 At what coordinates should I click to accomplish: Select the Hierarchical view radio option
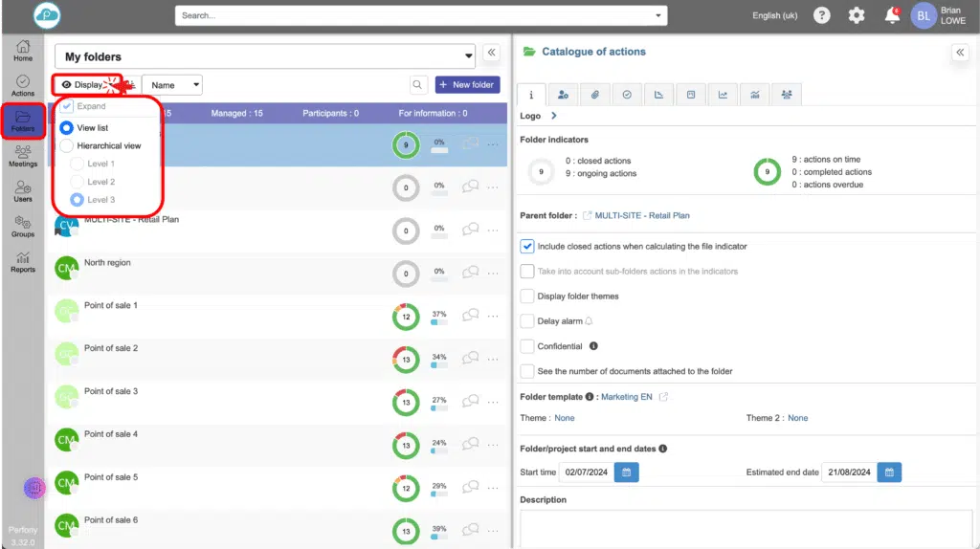coord(67,146)
